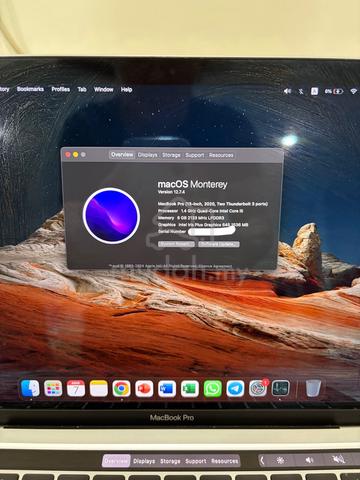Select the Overview tab in About window

point(122,155)
